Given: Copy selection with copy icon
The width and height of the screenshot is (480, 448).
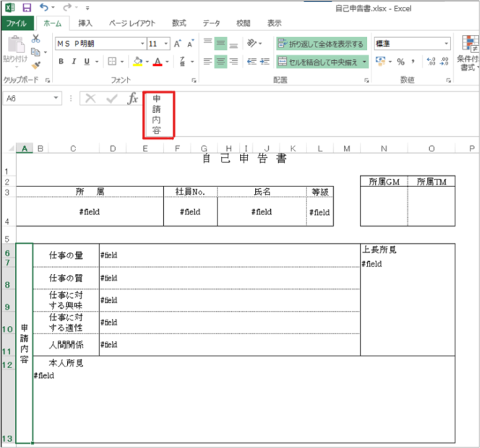Looking at the screenshot, I should coord(36,52).
